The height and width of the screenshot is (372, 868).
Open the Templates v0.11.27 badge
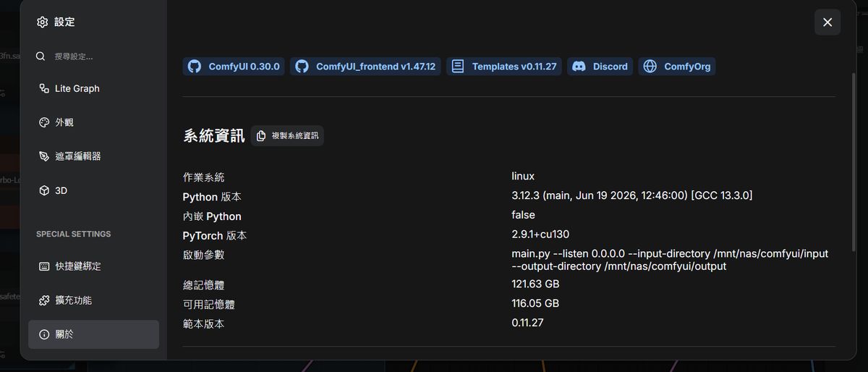coord(504,67)
